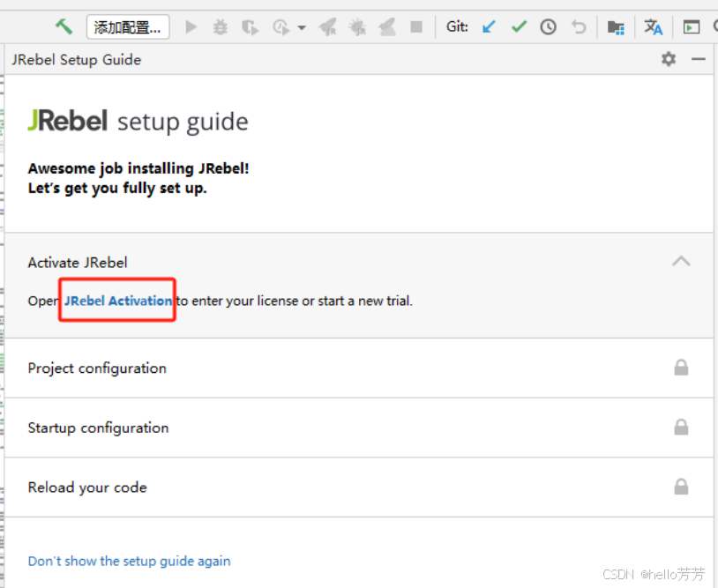The height and width of the screenshot is (588, 718).
Task: Hide the JRebel Setup Guide panel
Action: point(699,59)
